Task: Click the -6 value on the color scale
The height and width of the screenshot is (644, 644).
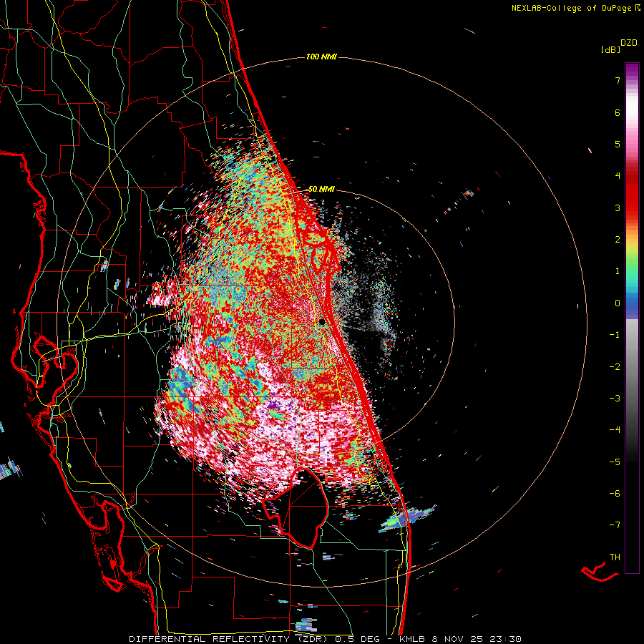Action: coord(615,493)
